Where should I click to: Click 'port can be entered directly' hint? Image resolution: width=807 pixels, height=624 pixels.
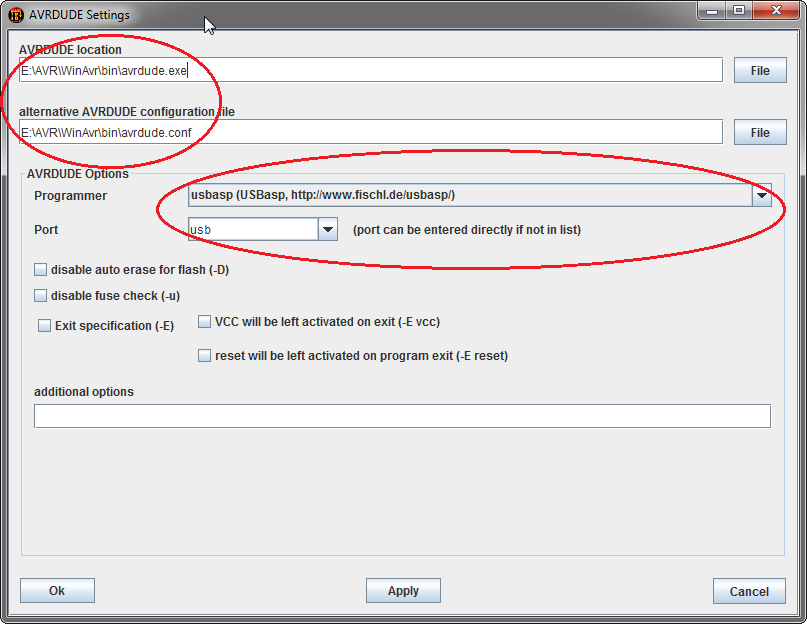click(x=467, y=230)
